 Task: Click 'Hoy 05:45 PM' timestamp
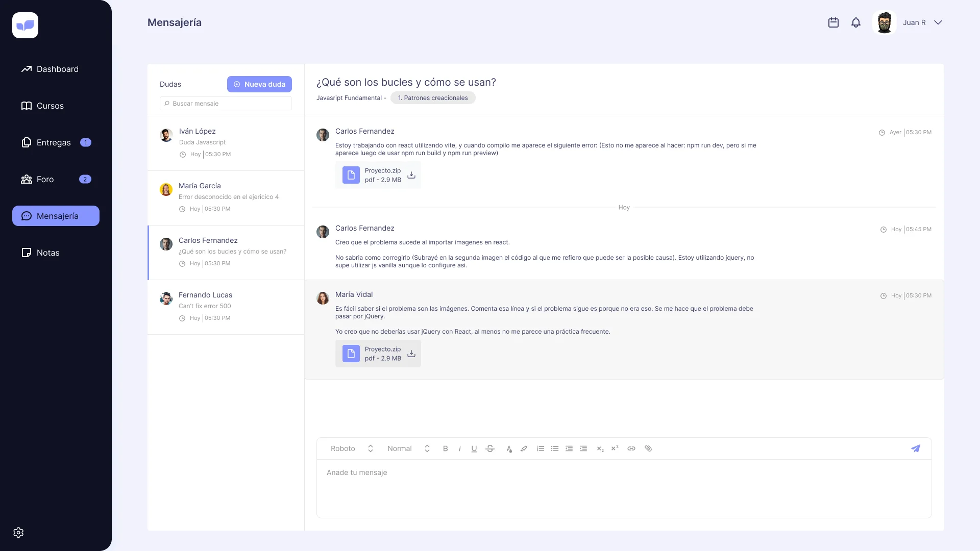pos(906,229)
